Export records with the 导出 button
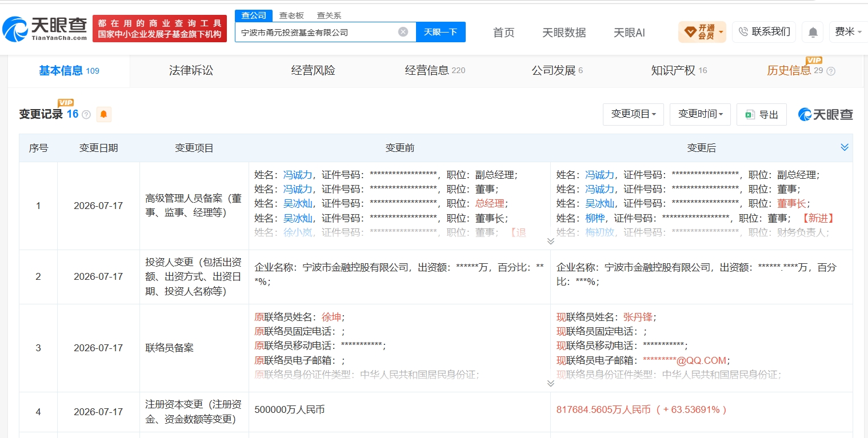 (x=762, y=115)
